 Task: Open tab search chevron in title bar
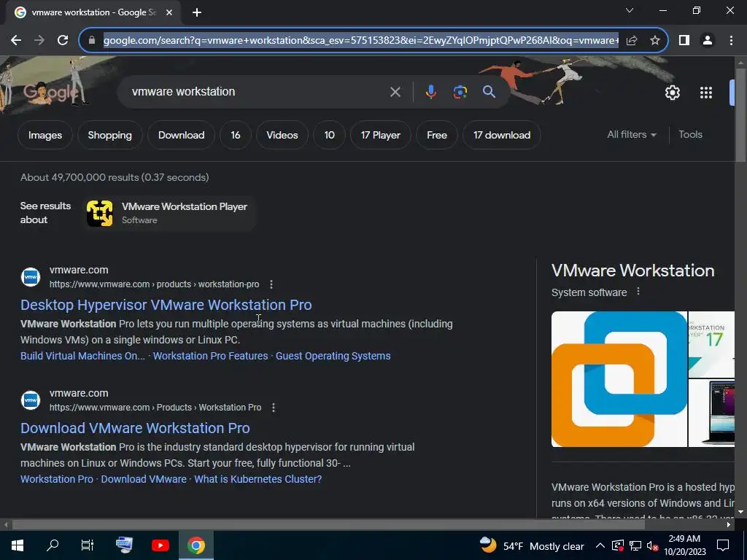tap(630, 10)
